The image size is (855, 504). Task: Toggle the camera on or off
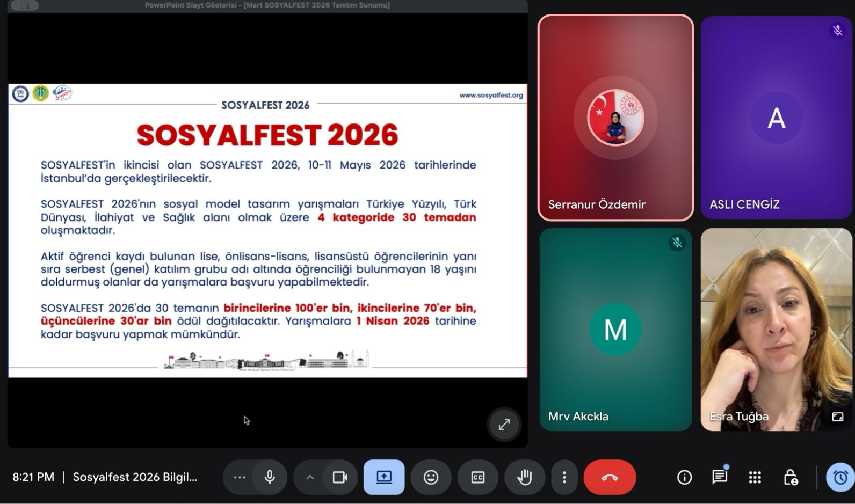[340, 477]
